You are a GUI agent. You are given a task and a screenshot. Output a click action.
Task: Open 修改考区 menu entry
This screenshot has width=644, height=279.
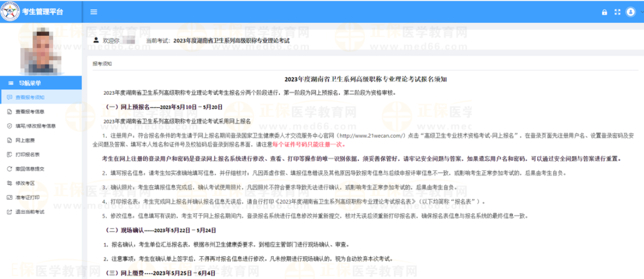click(26, 183)
